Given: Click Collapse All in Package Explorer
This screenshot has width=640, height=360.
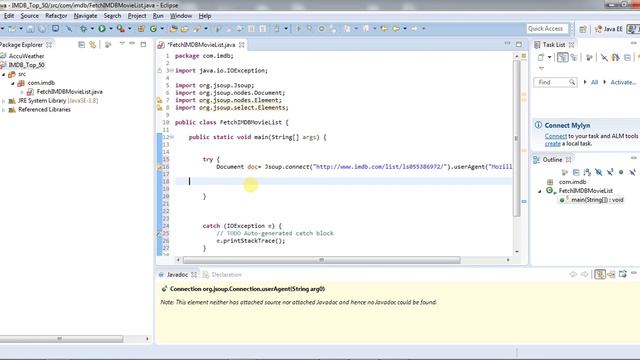Looking at the screenshot, I should [x=82, y=44].
